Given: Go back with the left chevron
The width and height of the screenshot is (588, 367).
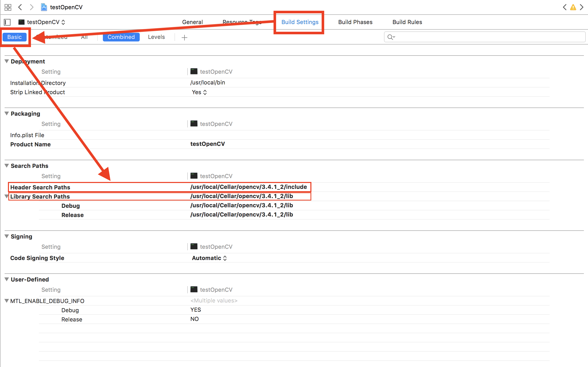Looking at the screenshot, I should click(x=20, y=7).
